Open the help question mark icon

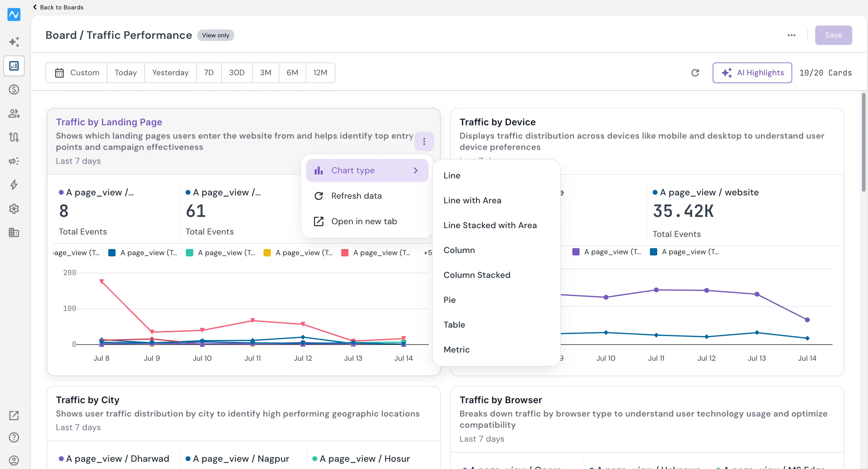[14, 437]
